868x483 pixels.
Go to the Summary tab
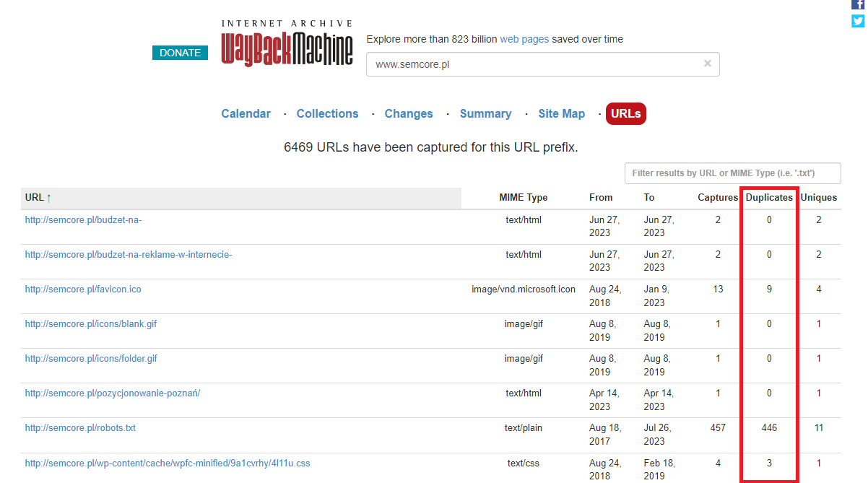click(x=486, y=113)
